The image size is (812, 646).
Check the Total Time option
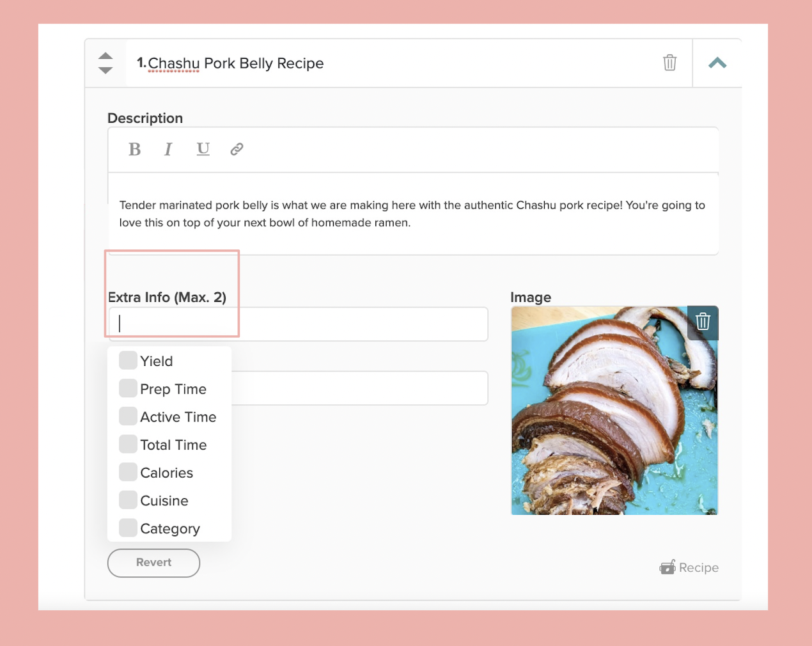pos(128,444)
